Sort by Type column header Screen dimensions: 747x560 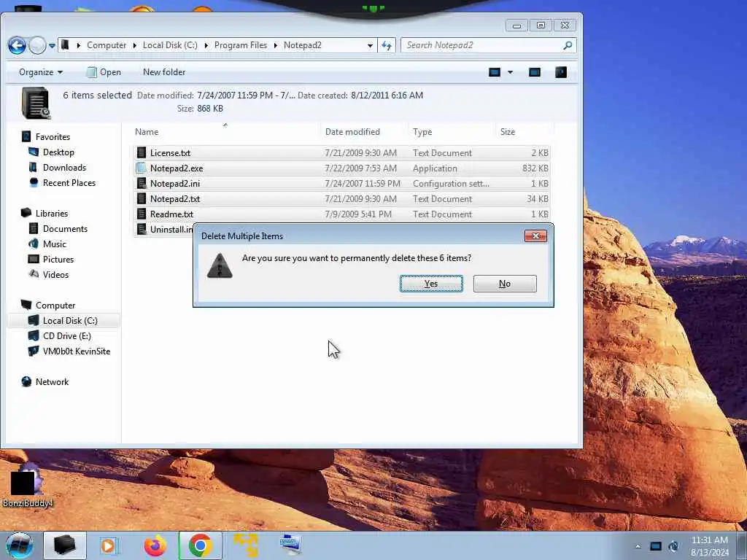422,132
